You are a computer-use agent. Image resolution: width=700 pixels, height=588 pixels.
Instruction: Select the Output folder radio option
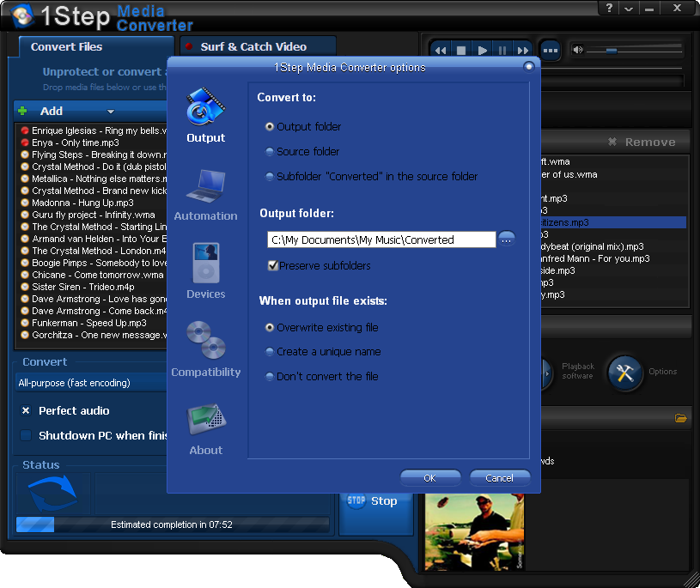269,127
